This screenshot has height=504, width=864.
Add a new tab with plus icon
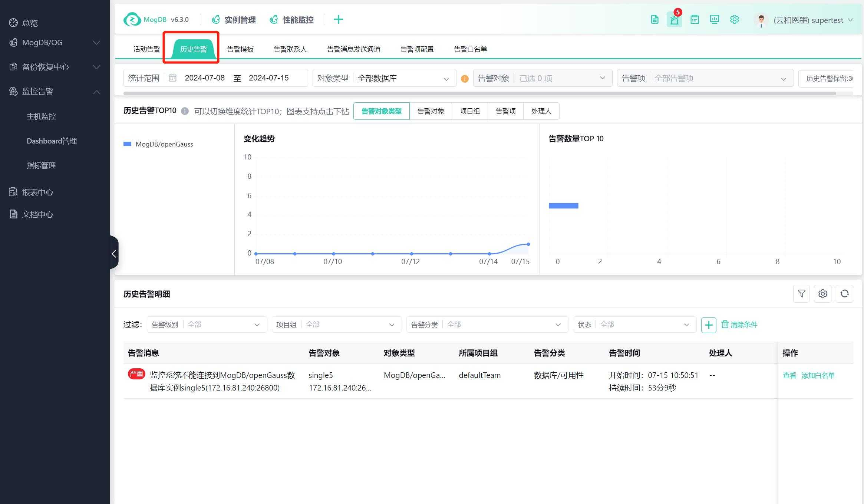[338, 20]
